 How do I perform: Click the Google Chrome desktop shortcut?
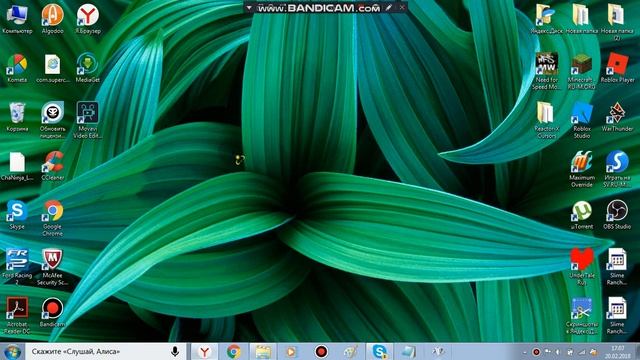52,218
